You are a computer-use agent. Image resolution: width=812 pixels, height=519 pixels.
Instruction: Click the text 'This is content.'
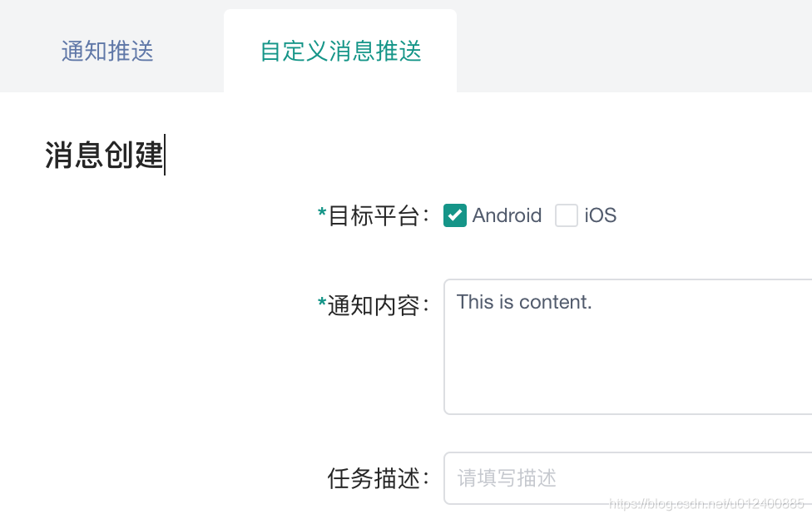(x=524, y=302)
